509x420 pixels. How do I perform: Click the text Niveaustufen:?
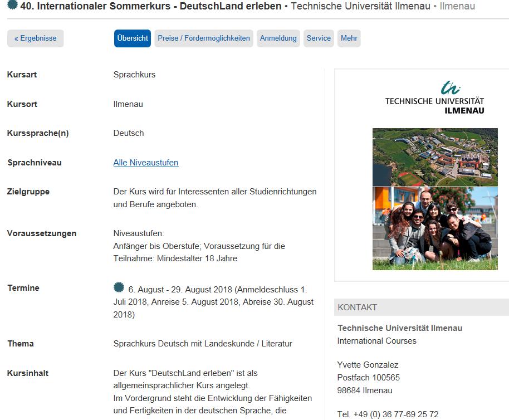[x=139, y=233]
